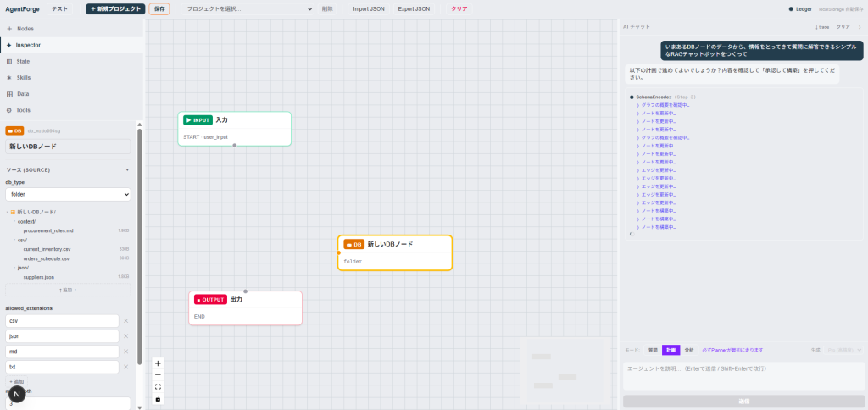
Task: Click the trace download button in AI chat
Action: pyautogui.click(x=822, y=26)
